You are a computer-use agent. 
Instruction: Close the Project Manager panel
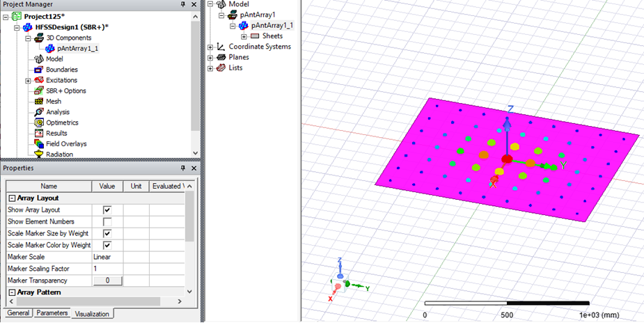click(194, 4)
